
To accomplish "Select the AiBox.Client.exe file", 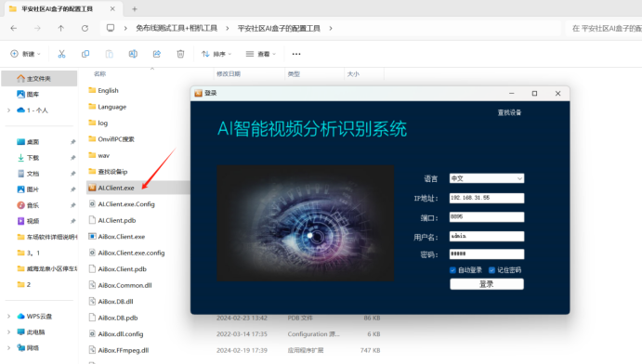I will pyautogui.click(x=121, y=237).
